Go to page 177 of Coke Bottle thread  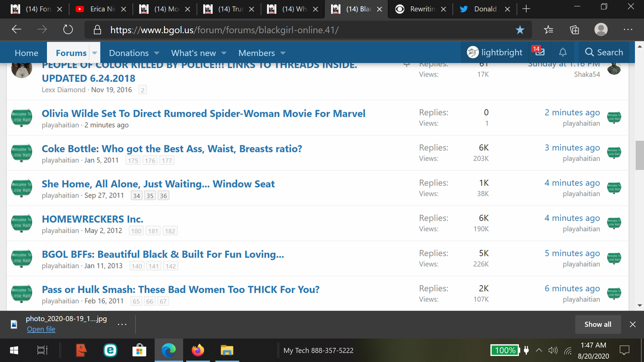(167, 160)
